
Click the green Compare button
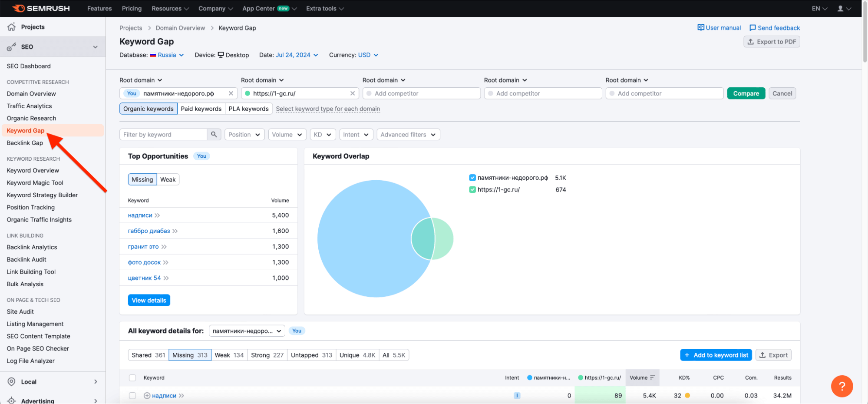[746, 93]
